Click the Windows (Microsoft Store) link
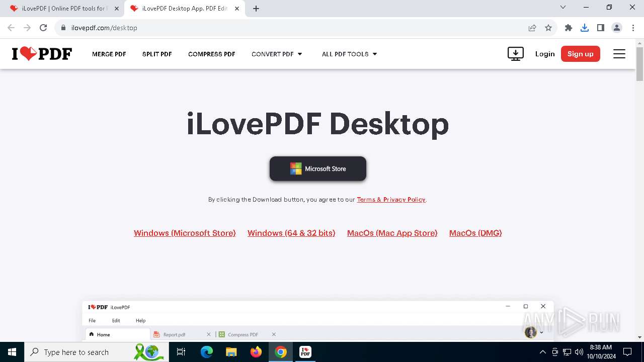644x362 pixels. [x=185, y=233]
